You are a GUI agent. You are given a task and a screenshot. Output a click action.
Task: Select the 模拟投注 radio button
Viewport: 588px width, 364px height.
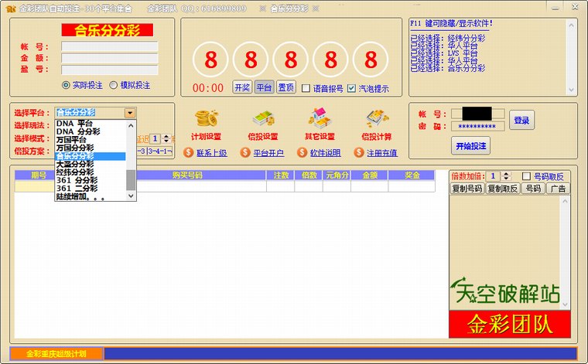click(114, 85)
